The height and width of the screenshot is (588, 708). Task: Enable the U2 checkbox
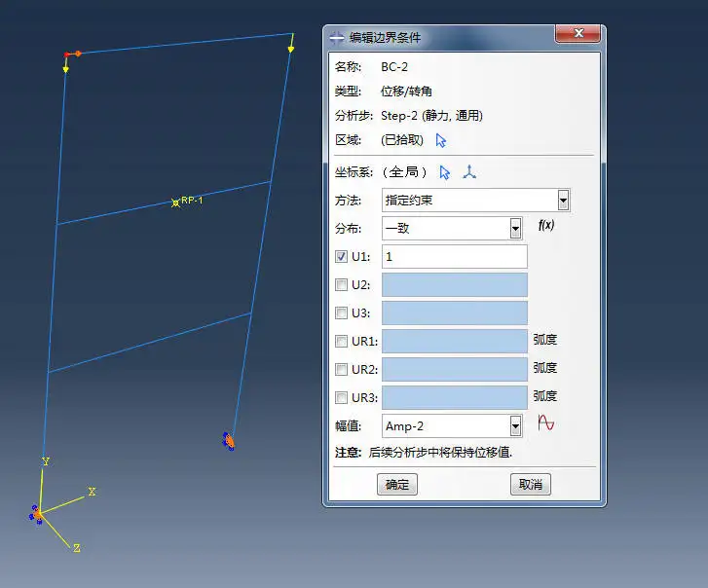(x=342, y=284)
